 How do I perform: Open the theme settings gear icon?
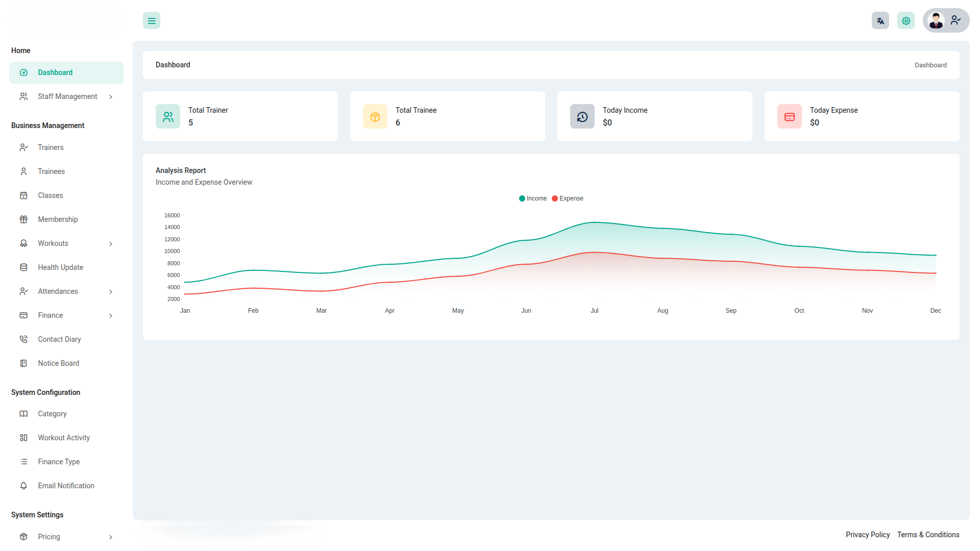pyautogui.click(x=905, y=21)
